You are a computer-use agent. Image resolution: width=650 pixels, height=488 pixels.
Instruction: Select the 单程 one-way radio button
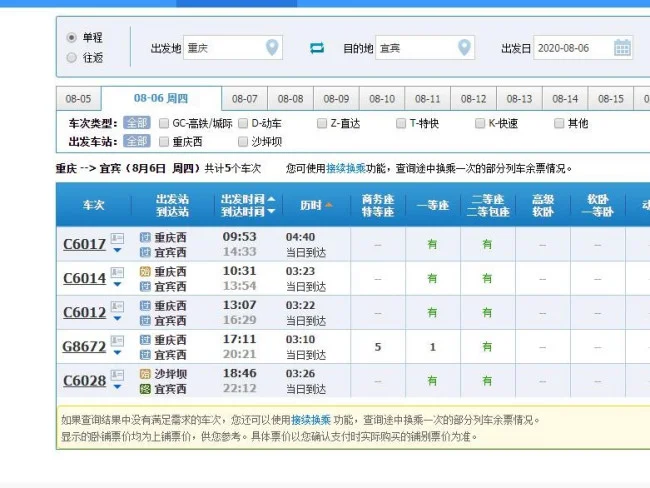tap(71, 37)
